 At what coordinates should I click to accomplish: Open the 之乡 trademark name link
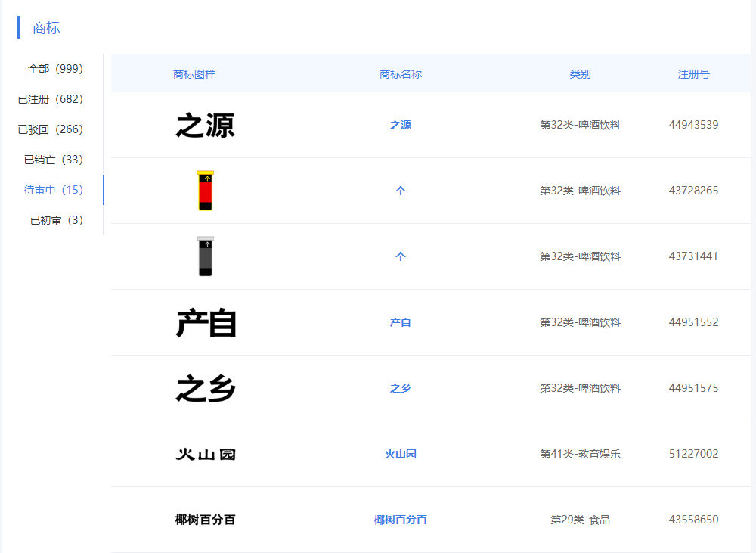click(x=400, y=388)
